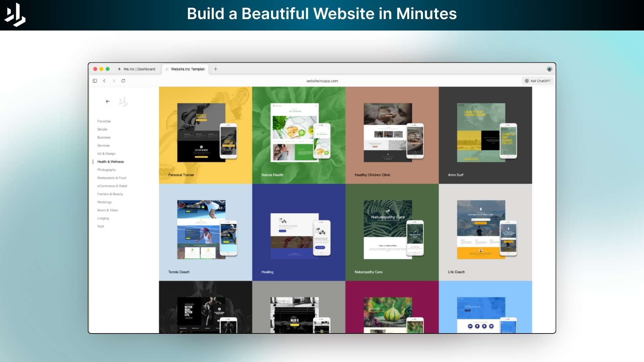Open the eCommerce & Retail category

tap(112, 186)
